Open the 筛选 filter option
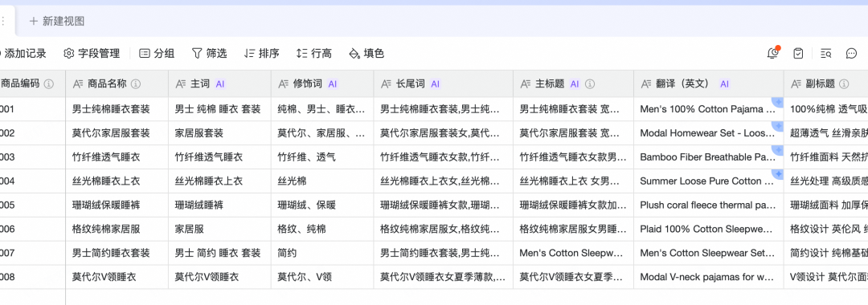 [x=209, y=54]
